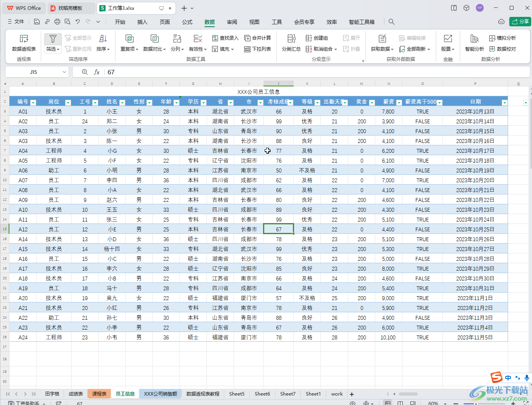Open the 等级 column filter dropdown
The width and height of the screenshot is (532, 405).
pyautogui.click(x=317, y=103)
